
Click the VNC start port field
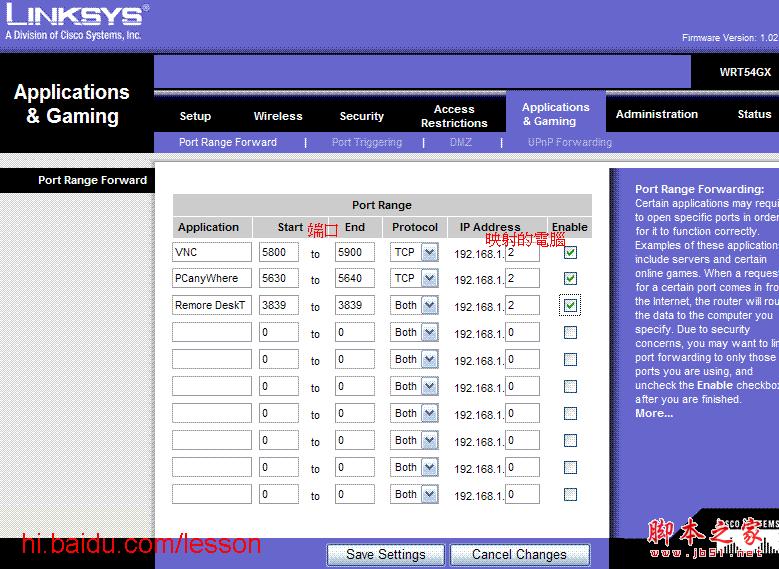[x=278, y=252]
